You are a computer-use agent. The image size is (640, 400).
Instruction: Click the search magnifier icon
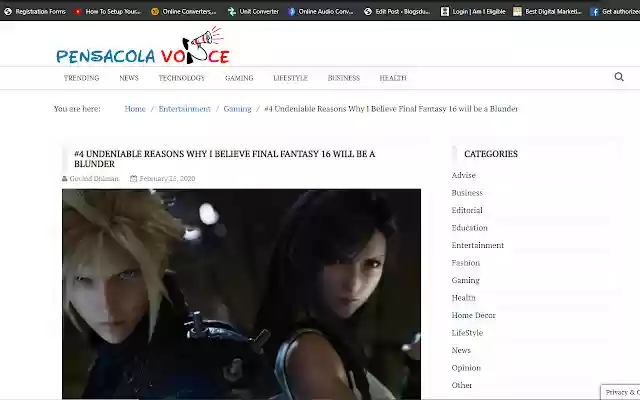(x=619, y=77)
